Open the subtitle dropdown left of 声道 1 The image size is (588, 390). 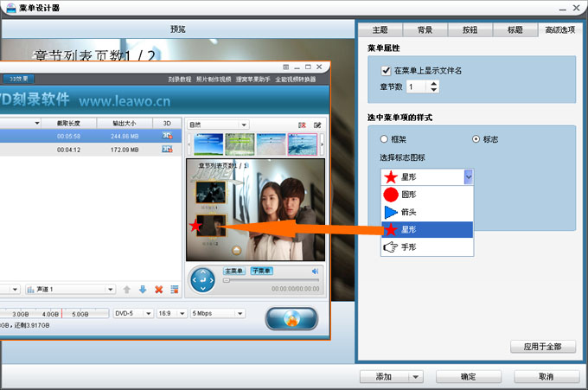pos(15,290)
